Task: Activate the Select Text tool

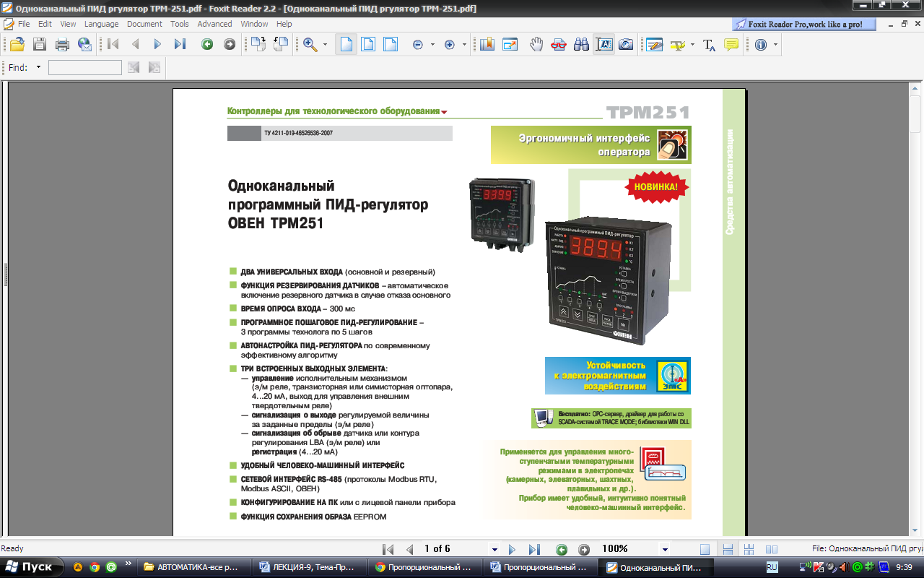Action: tap(603, 45)
